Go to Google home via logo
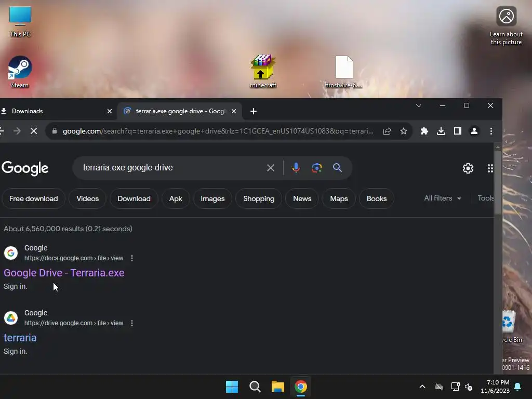The width and height of the screenshot is (532, 399). point(25,168)
